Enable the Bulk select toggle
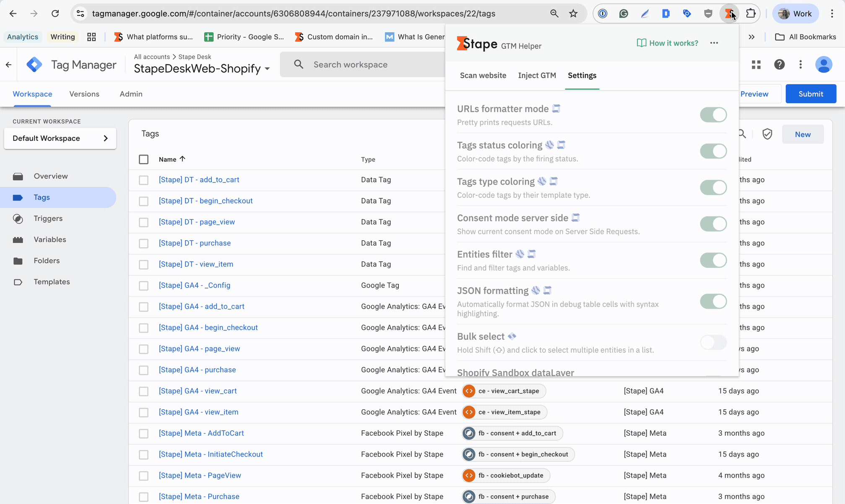This screenshot has width=845, height=504. click(x=713, y=343)
